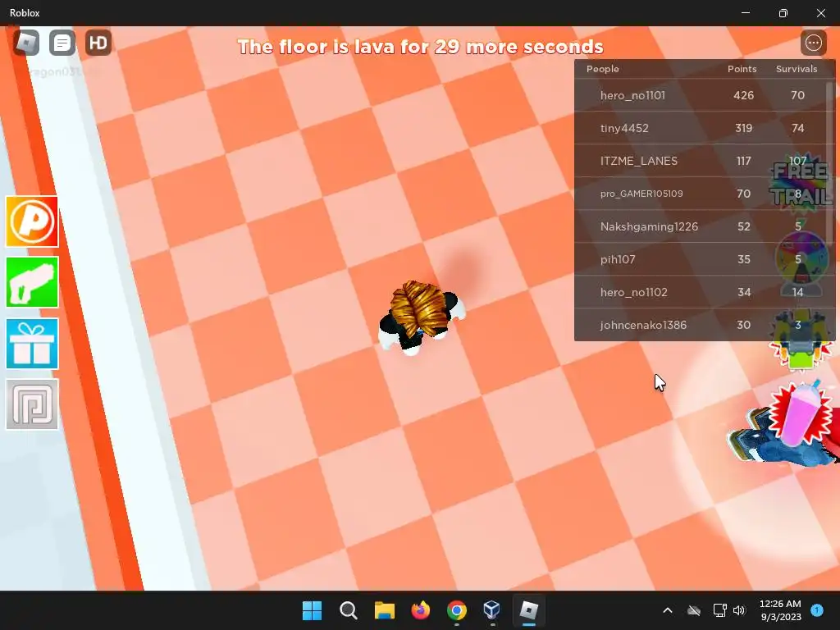This screenshot has width=840, height=630.
Task: Open File Explorer from taskbar
Action: [x=384, y=610]
